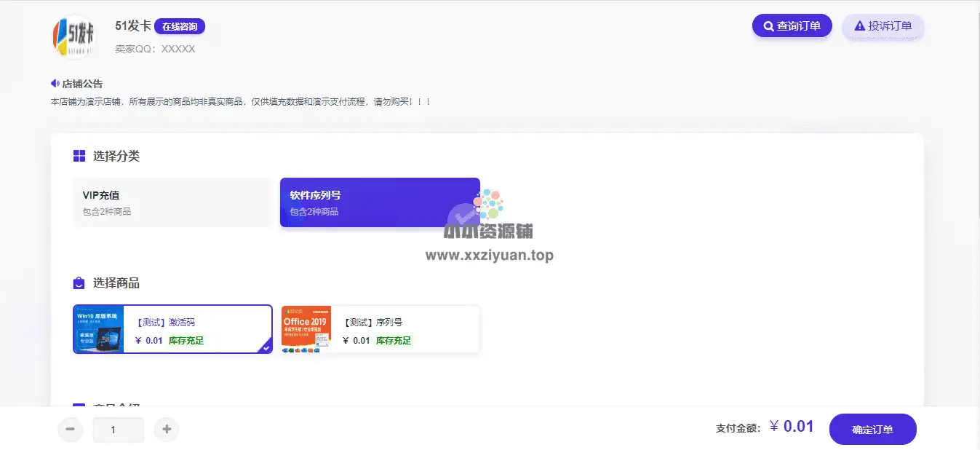Image resolution: width=980 pixels, height=450 pixels.
Task: Click the checkmark on selected 激活码 card
Action: pos(266,348)
